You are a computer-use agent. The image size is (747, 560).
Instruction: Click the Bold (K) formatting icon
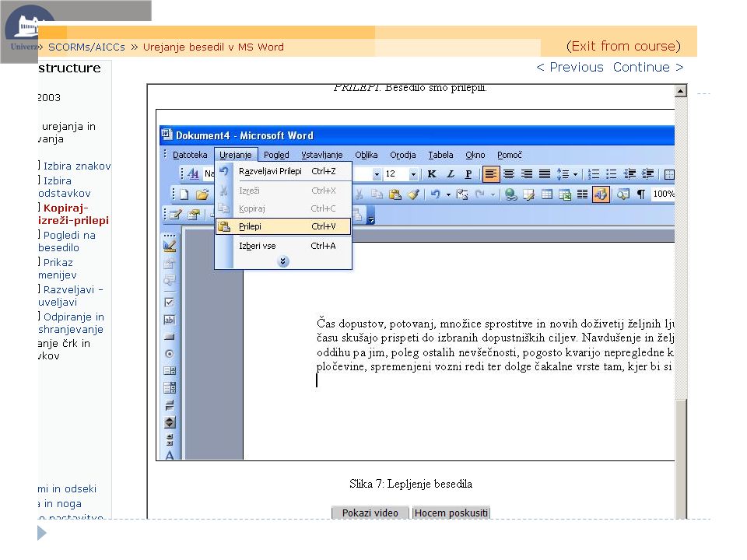[432, 174]
